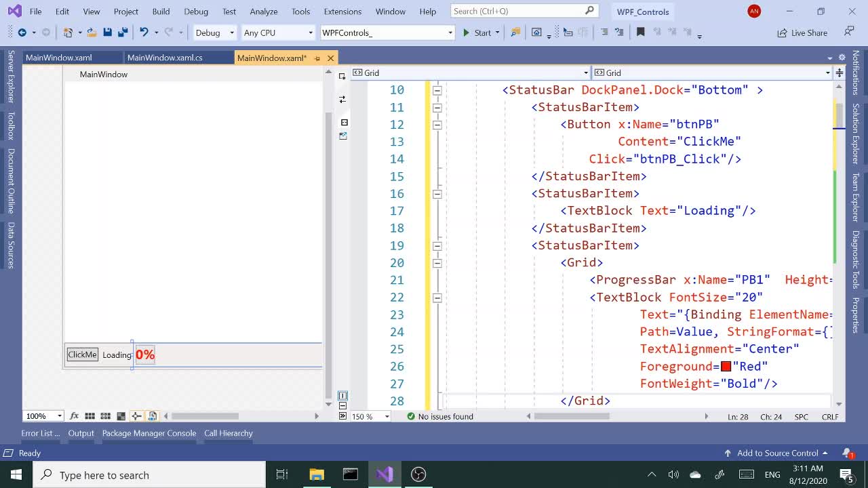This screenshot has width=868, height=488.
Task: Click the New Project toolbar icon
Action: [68, 33]
